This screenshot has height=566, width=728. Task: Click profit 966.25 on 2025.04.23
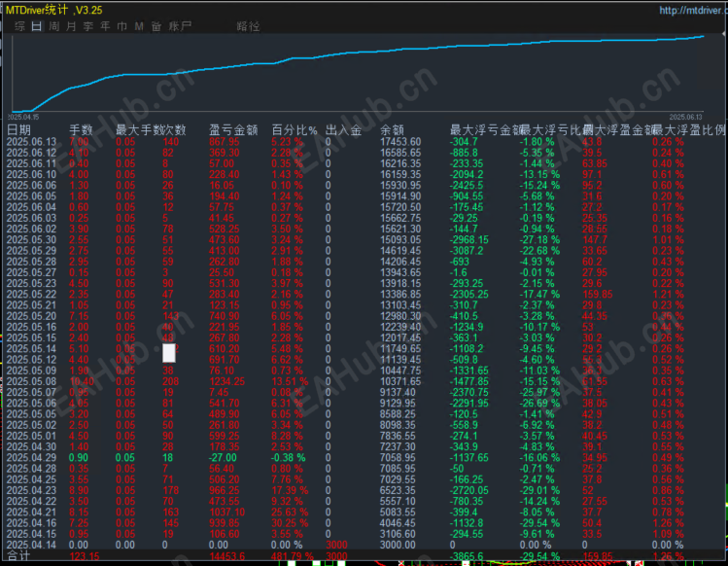[x=225, y=490]
